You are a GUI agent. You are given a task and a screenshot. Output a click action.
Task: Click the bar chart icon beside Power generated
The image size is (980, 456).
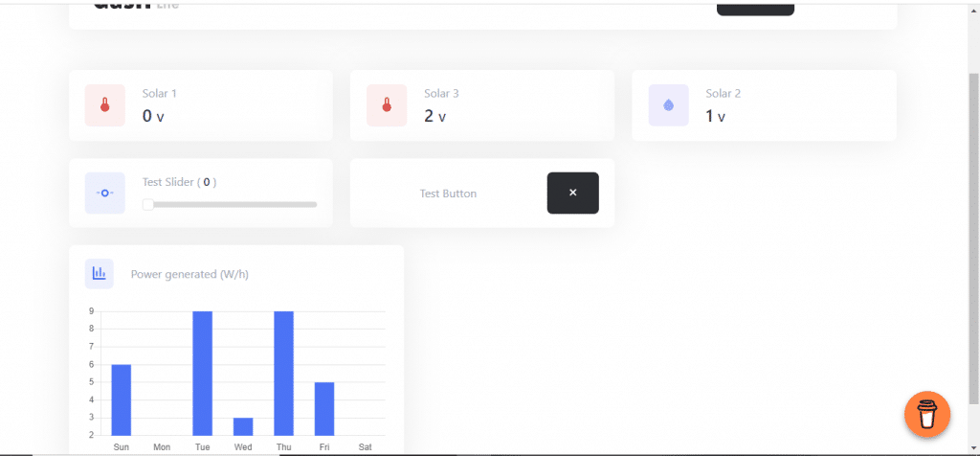99,274
